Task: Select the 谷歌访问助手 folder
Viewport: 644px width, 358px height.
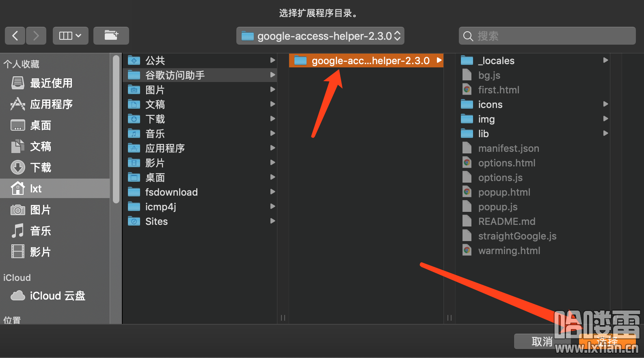Action: point(200,75)
